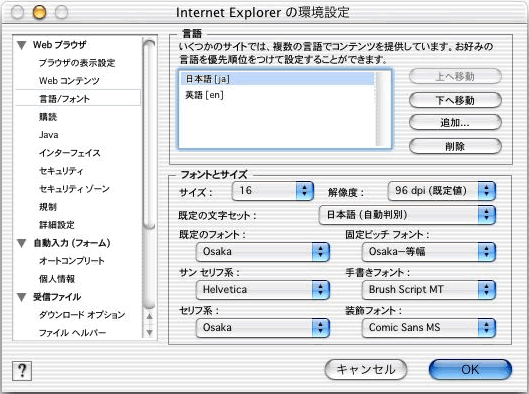529x394 pixels.
Task: Collapse the Web ブラウザ section triangle
Action: pyautogui.click(x=22, y=45)
